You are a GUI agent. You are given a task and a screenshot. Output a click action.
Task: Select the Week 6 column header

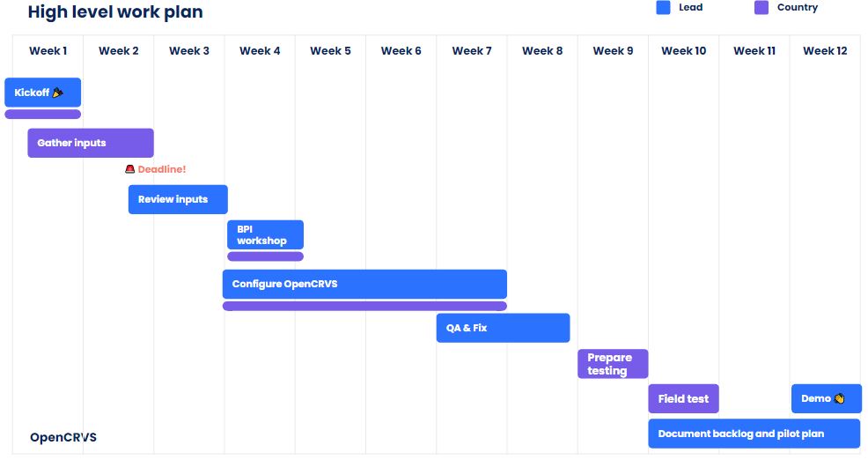click(x=401, y=51)
